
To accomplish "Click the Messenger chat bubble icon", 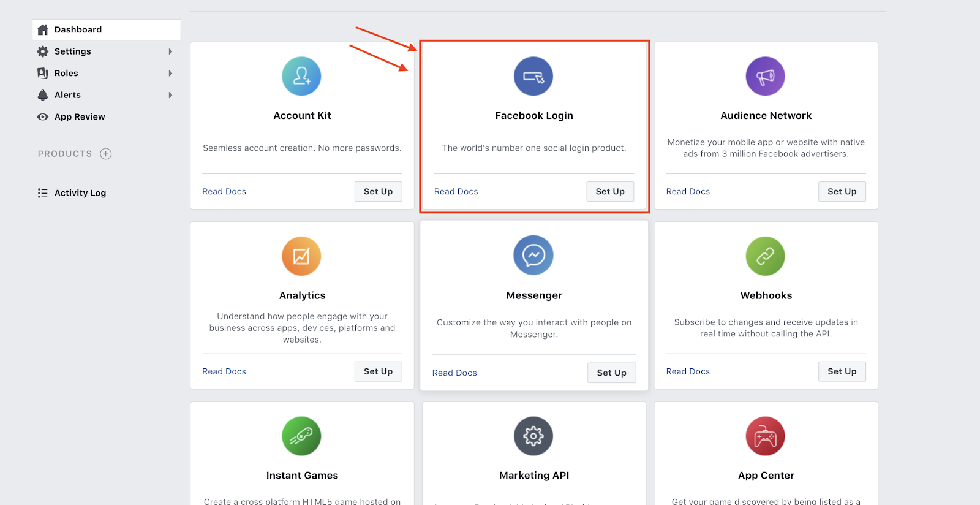I will 533,255.
